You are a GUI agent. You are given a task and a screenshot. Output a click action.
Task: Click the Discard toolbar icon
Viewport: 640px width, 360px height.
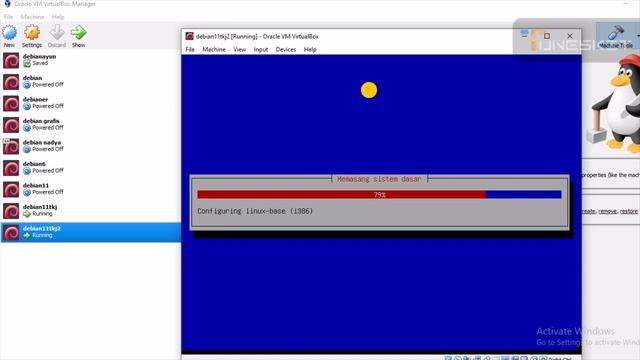(57, 36)
